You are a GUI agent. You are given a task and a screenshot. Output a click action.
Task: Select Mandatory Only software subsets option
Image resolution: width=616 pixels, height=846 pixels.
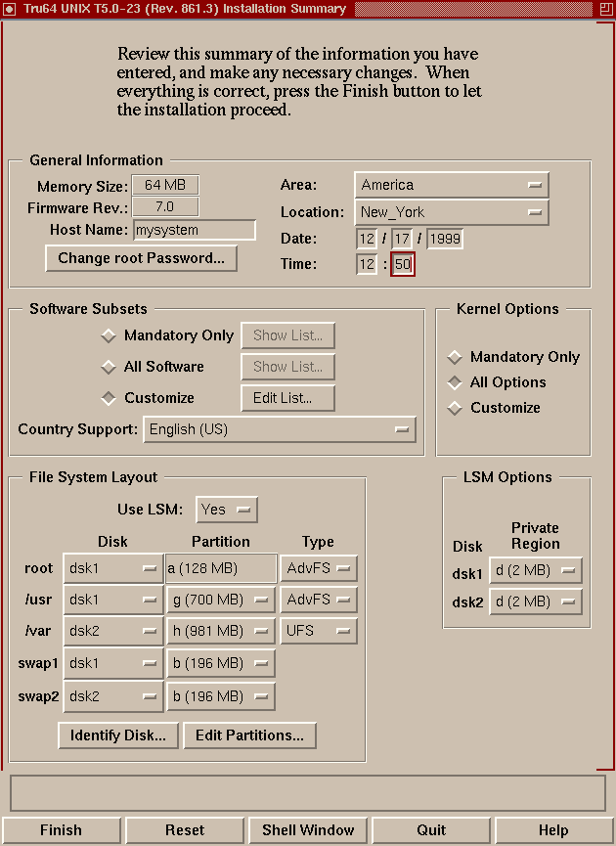pyautogui.click(x=109, y=336)
